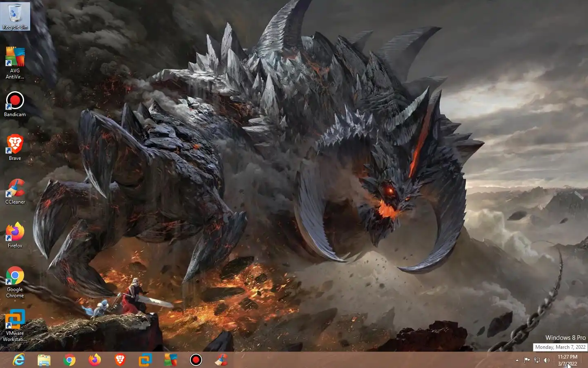Launch Firefox from the taskbar
The image size is (588, 368).
point(95,360)
